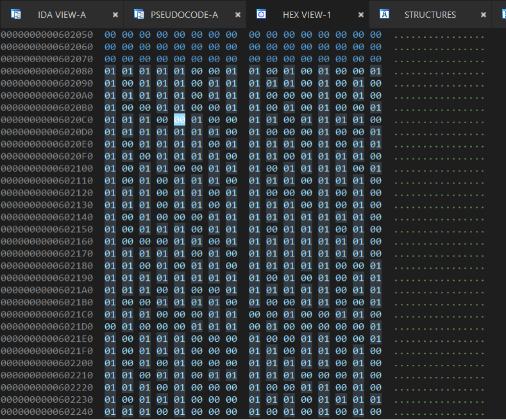Click address 0000000000602150
The width and height of the screenshot is (506, 420).
click(47, 229)
